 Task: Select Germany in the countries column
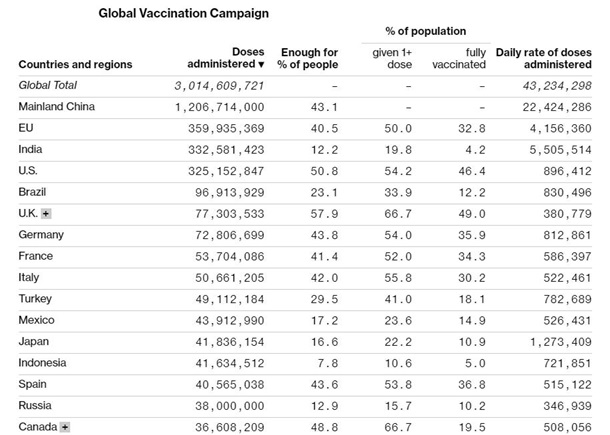pyautogui.click(x=41, y=235)
